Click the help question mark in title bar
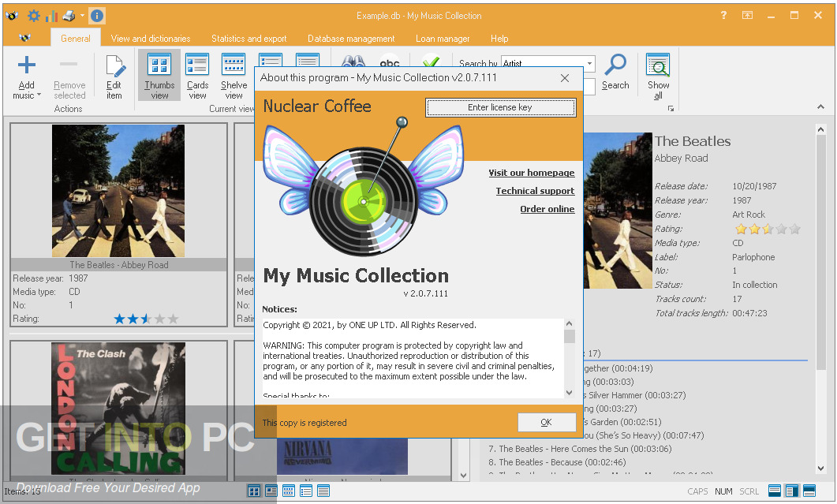 point(723,16)
